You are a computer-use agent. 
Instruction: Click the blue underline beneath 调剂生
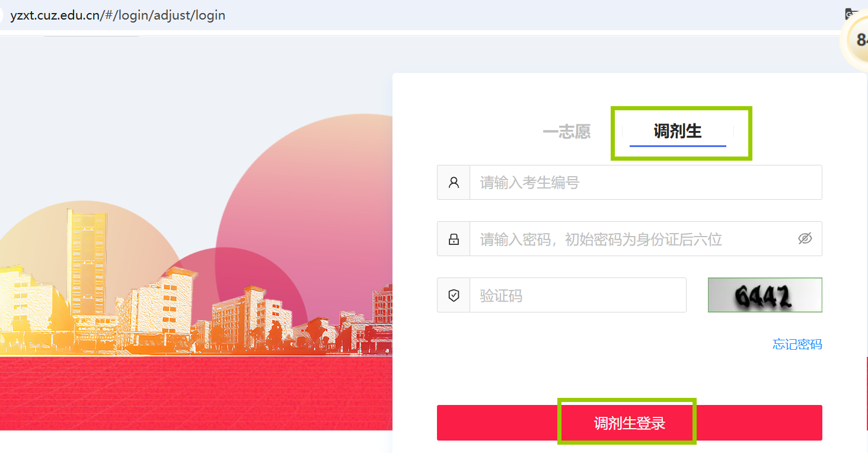click(x=678, y=145)
